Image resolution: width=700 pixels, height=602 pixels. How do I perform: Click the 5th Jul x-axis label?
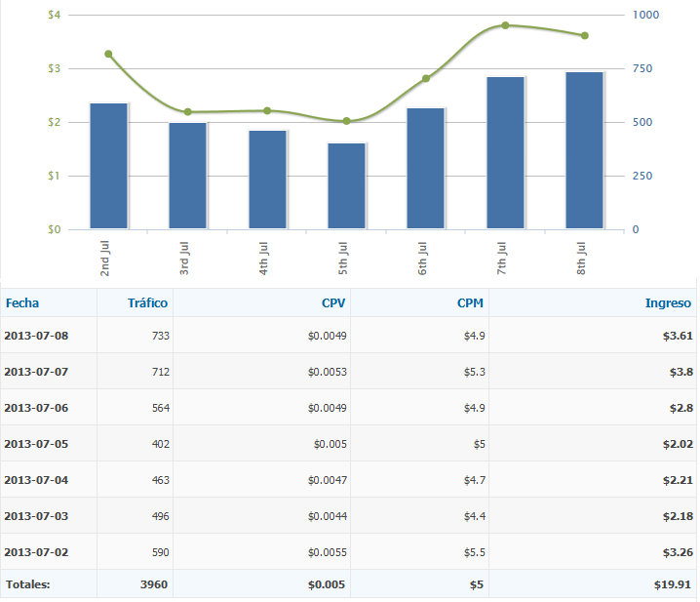point(342,259)
